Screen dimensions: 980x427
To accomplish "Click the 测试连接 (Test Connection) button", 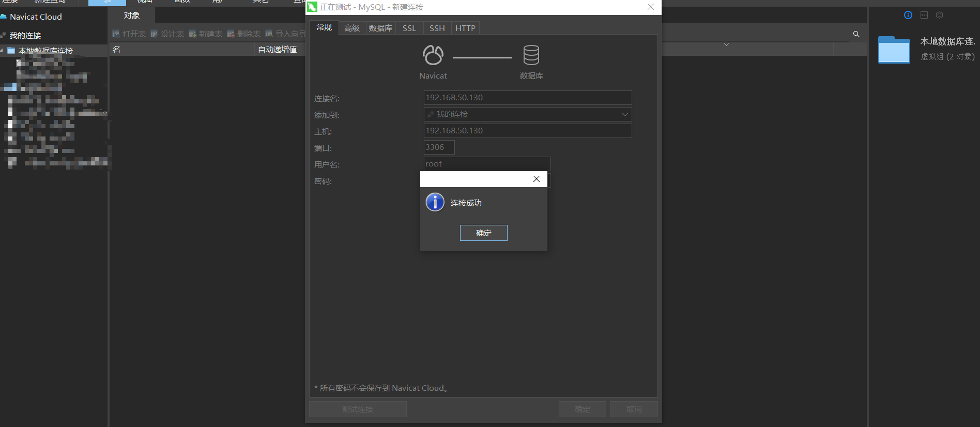I will 358,409.
